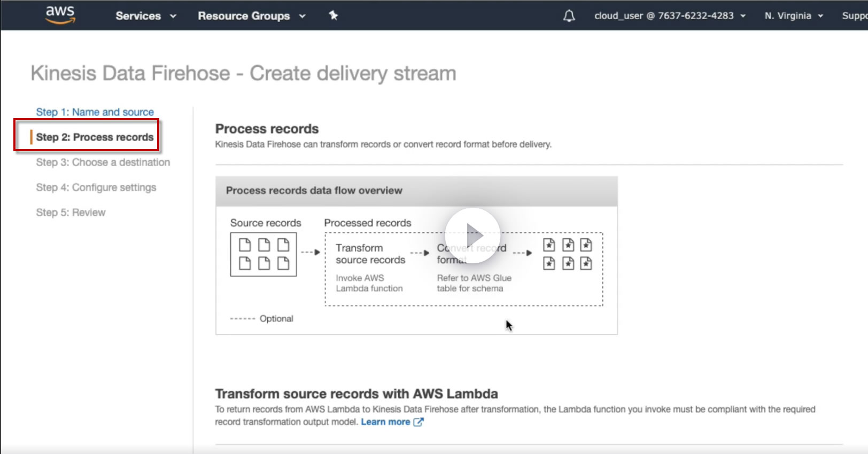Screen dimensions: 868x454
Task: Jump to Step 5: Review
Action: 71,213
